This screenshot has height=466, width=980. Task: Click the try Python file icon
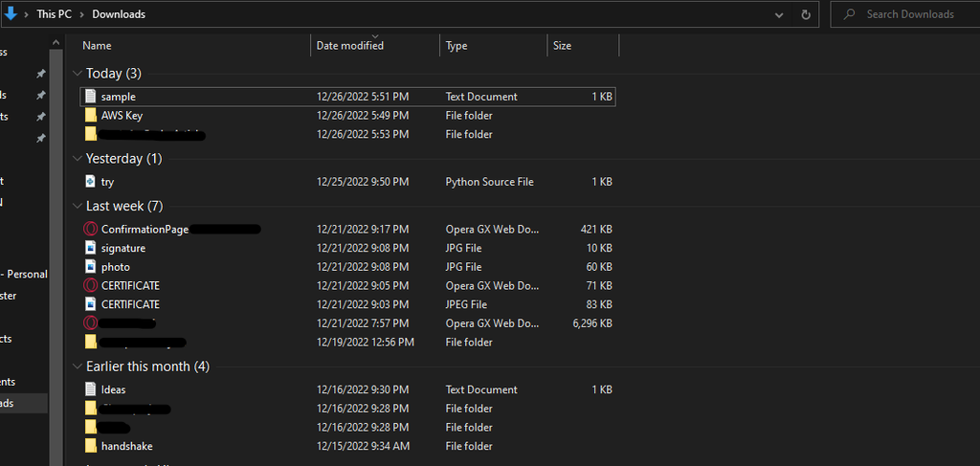(91, 182)
